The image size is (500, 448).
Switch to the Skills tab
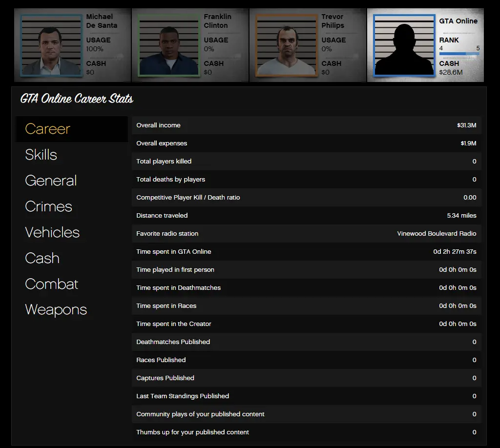(41, 155)
